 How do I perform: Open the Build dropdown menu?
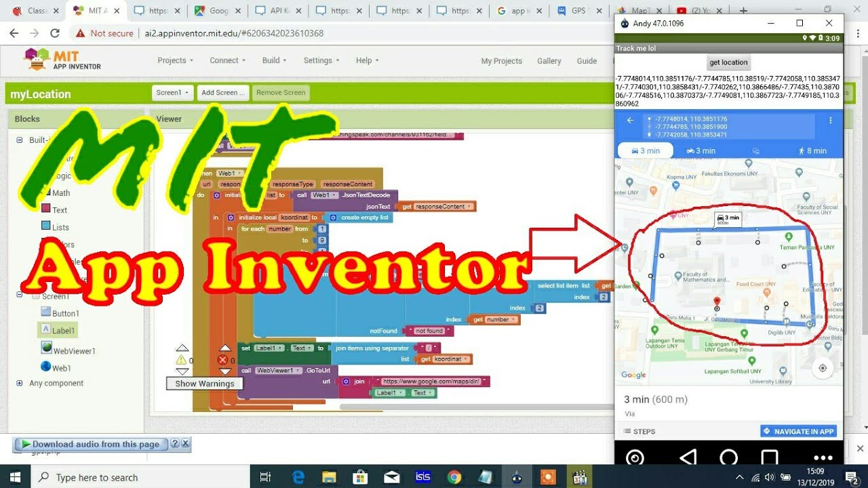point(275,60)
